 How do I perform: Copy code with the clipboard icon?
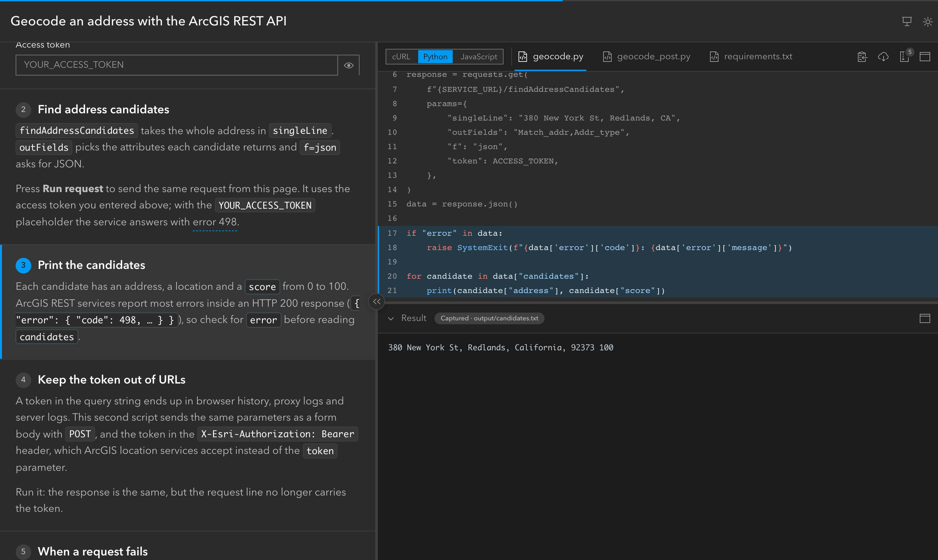coord(862,57)
